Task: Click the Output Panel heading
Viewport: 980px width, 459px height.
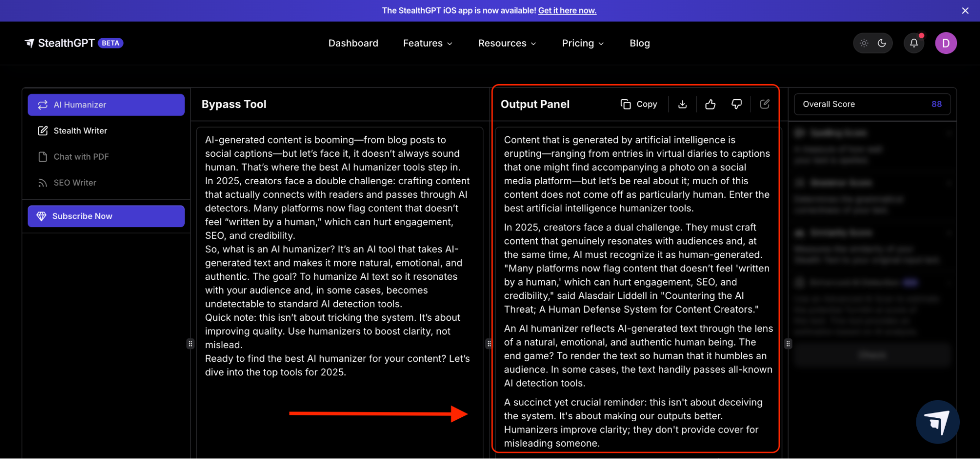Action: point(535,104)
